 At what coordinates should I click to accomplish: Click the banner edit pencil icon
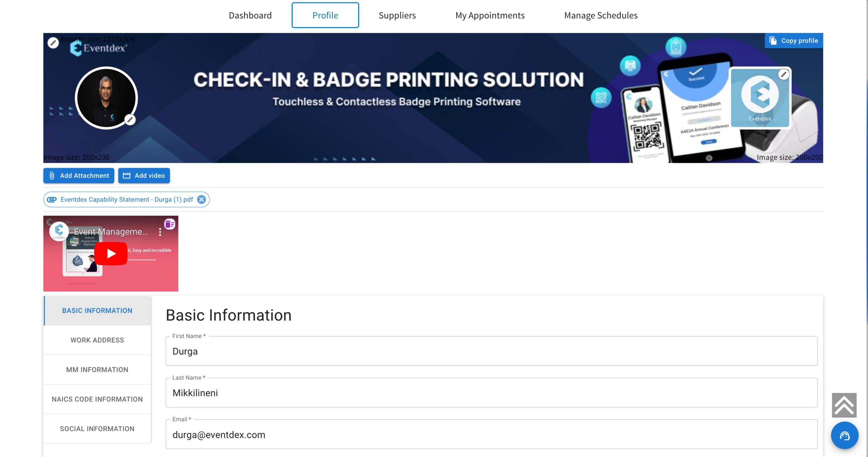[53, 43]
